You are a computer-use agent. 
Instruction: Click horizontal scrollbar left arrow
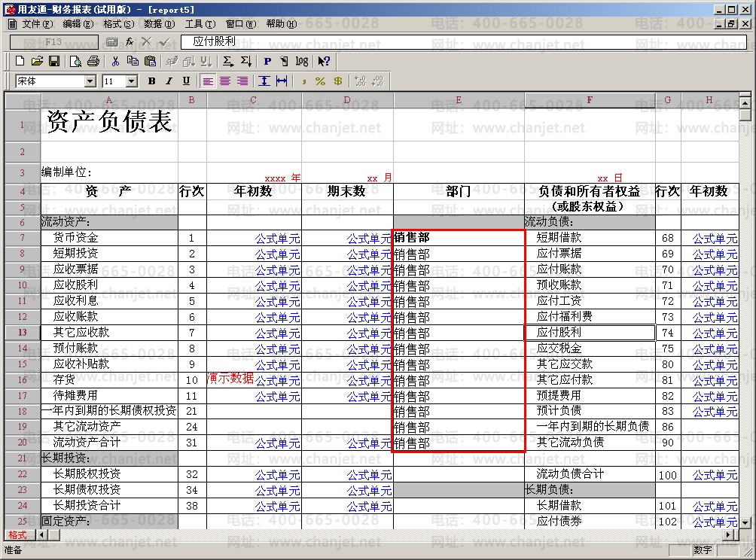(x=42, y=534)
